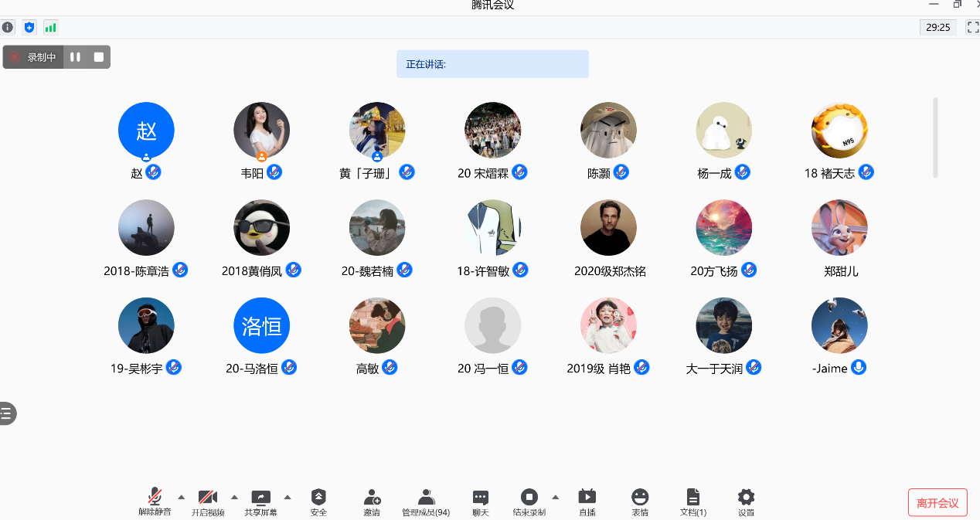Check the green network signal icon
Image resolution: width=980 pixels, height=520 pixels.
tap(50, 28)
